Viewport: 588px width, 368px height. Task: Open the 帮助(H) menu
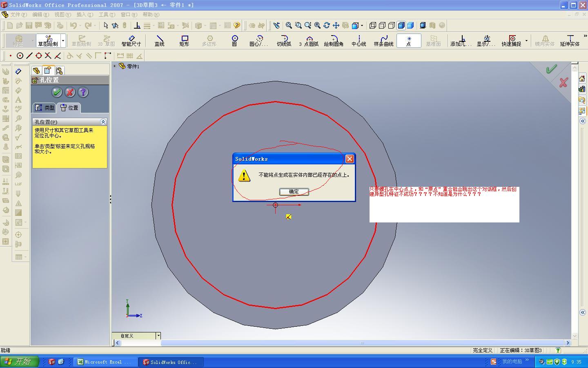151,15
